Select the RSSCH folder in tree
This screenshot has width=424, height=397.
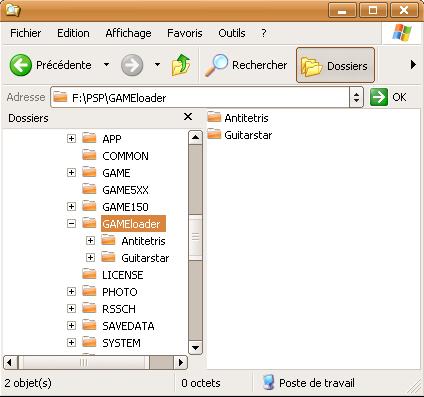(119, 309)
